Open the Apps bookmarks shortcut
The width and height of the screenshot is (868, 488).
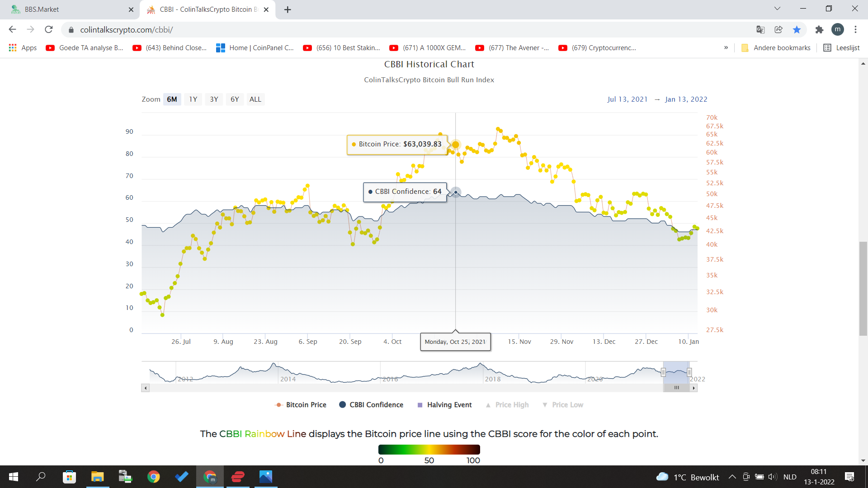[23, 48]
